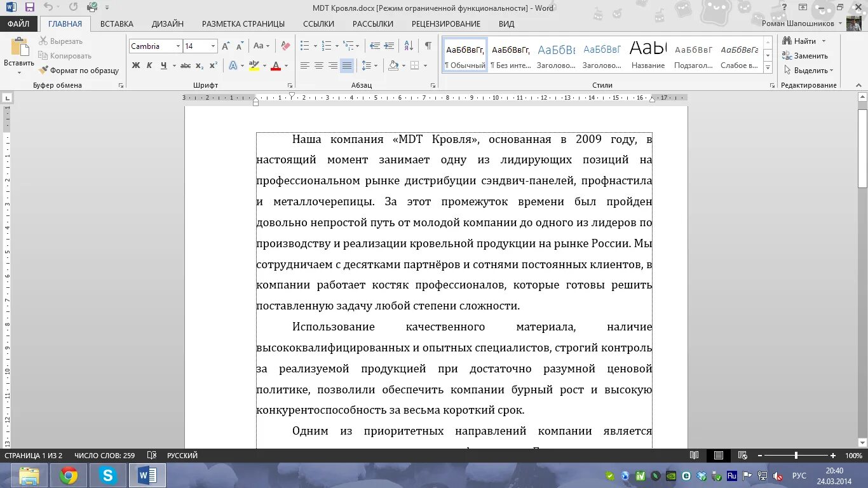Expand styles gallery more button
868x488 pixels.
(768, 67)
